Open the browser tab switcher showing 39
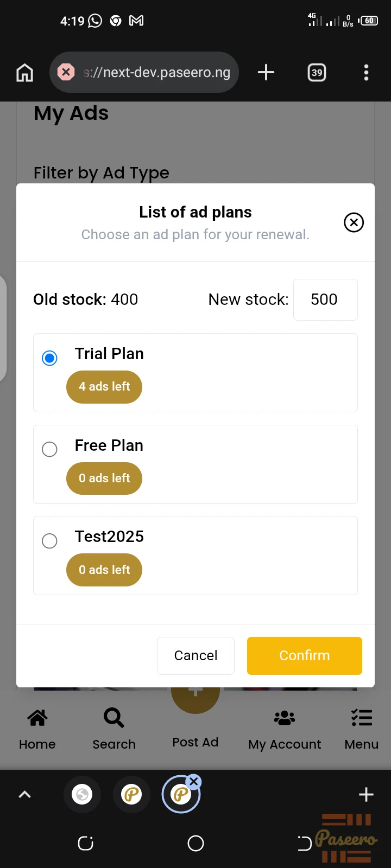Viewport: 391px width, 868px height. [x=317, y=72]
